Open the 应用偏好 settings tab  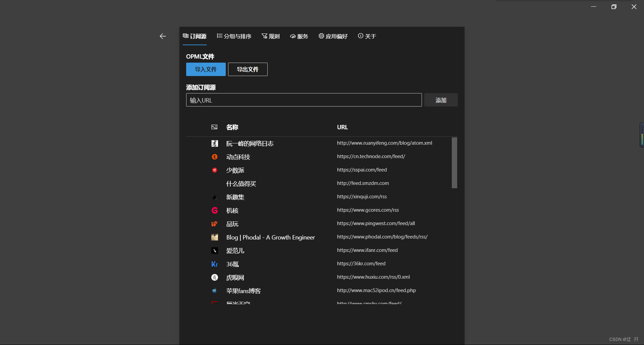[x=333, y=36]
